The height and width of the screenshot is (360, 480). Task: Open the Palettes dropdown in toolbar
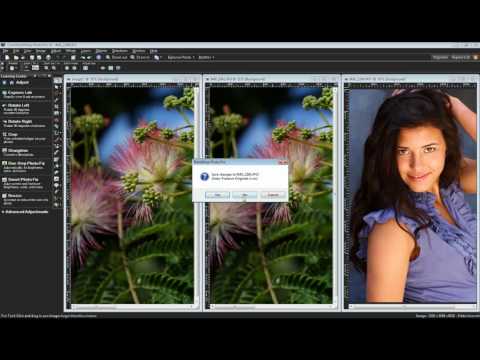(x=206, y=57)
